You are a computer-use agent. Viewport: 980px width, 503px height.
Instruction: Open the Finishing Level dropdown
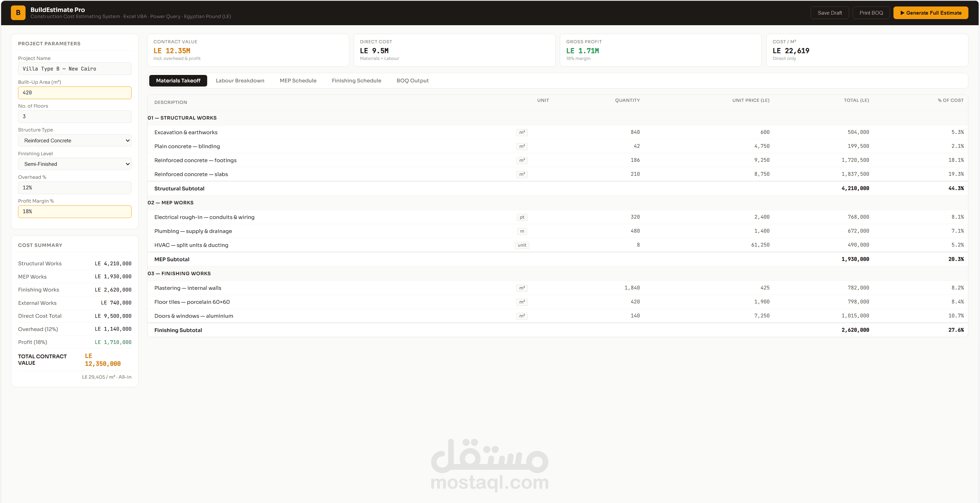75,164
